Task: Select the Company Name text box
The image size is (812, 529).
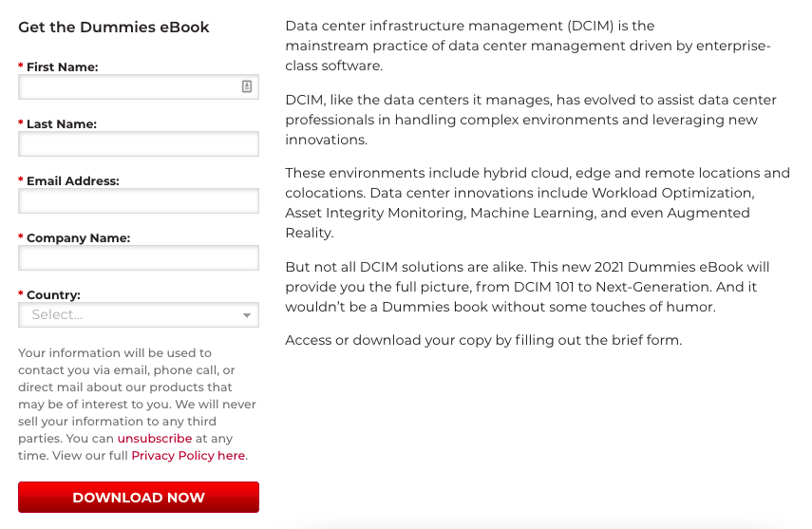Action: (x=139, y=258)
